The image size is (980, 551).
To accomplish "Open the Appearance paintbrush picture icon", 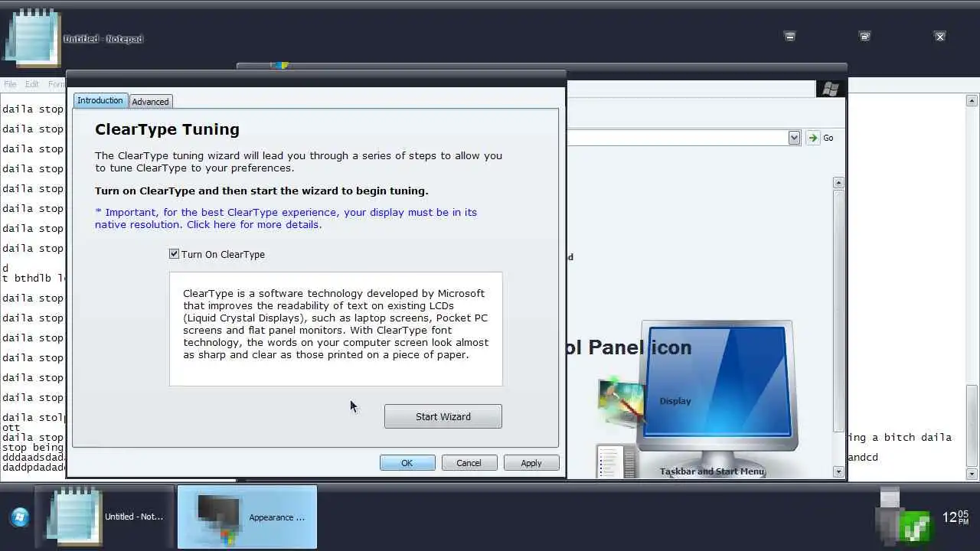I will [622, 401].
